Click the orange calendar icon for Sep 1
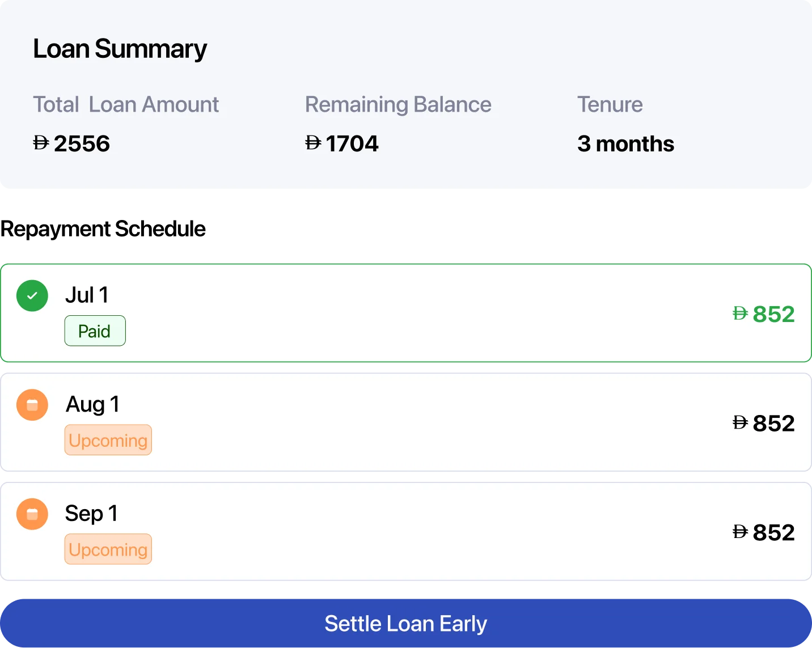The height and width of the screenshot is (648, 812). point(32,514)
